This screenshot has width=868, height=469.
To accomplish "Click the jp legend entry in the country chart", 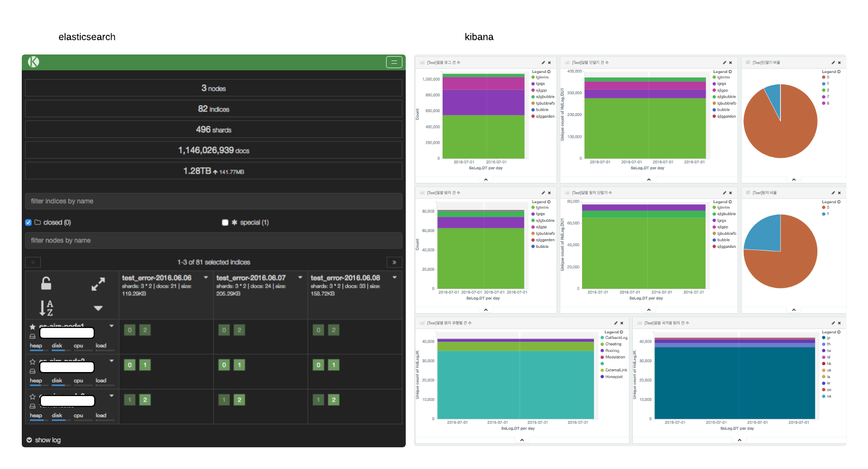I will (827, 338).
